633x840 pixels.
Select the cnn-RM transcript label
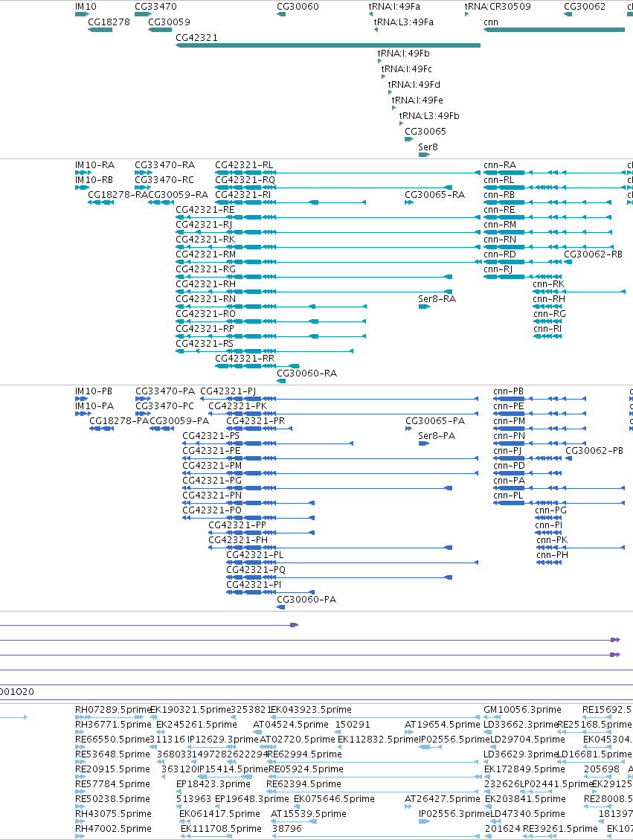pos(500,225)
